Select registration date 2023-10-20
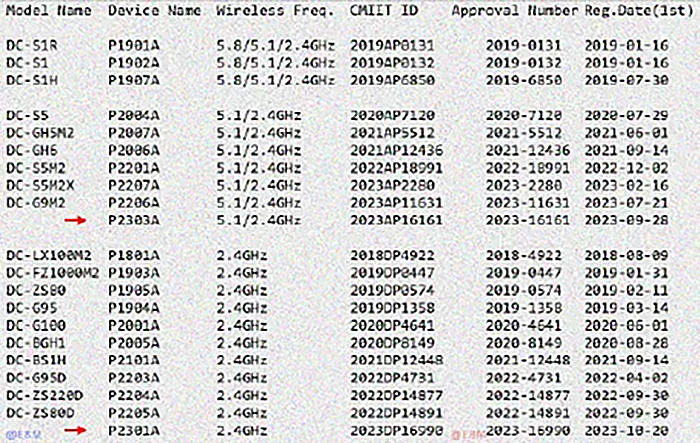This screenshot has width=700, height=443. click(x=624, y=428)
